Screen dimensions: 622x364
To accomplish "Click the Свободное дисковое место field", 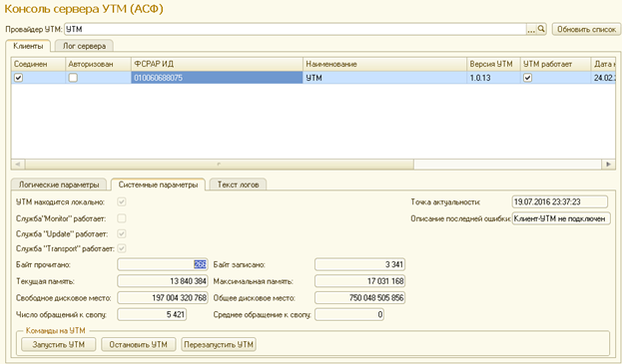I will pos(163,298).
